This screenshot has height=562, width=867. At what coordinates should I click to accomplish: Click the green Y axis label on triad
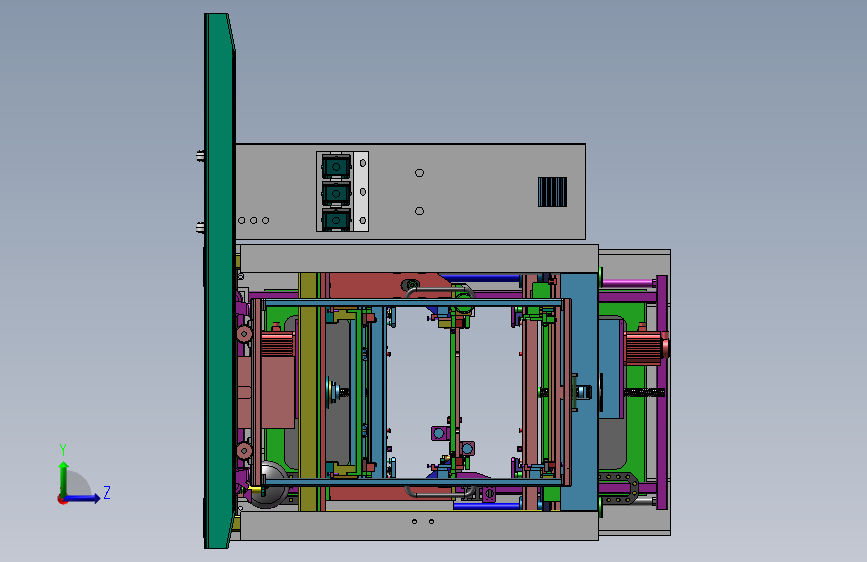63,449
